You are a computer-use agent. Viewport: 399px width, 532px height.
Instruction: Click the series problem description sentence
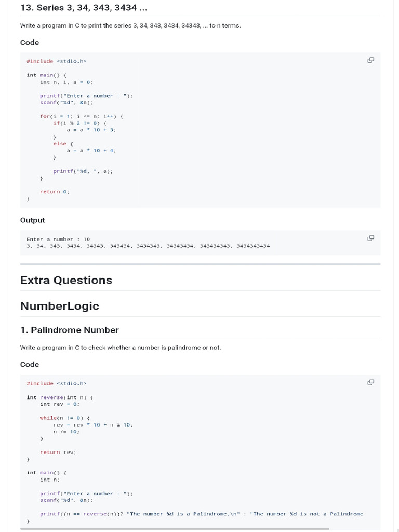tap(130, 25)
